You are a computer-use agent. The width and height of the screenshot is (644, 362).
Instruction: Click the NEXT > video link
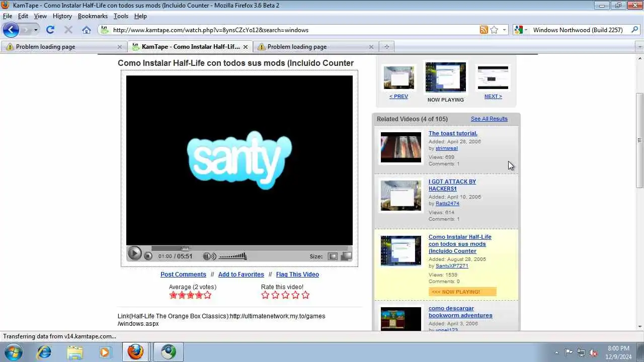tap(493, 97)
